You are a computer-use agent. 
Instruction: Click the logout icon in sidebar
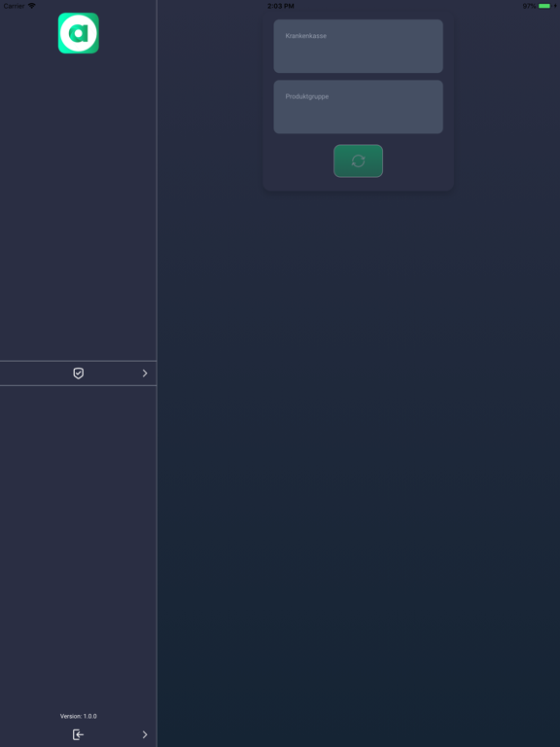[78, 734]
